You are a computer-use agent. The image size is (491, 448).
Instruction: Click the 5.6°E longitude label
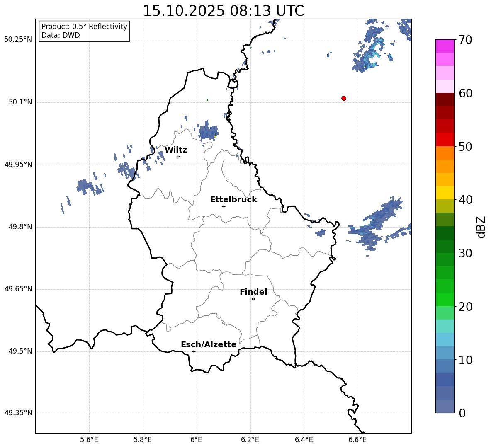[89, 440]
